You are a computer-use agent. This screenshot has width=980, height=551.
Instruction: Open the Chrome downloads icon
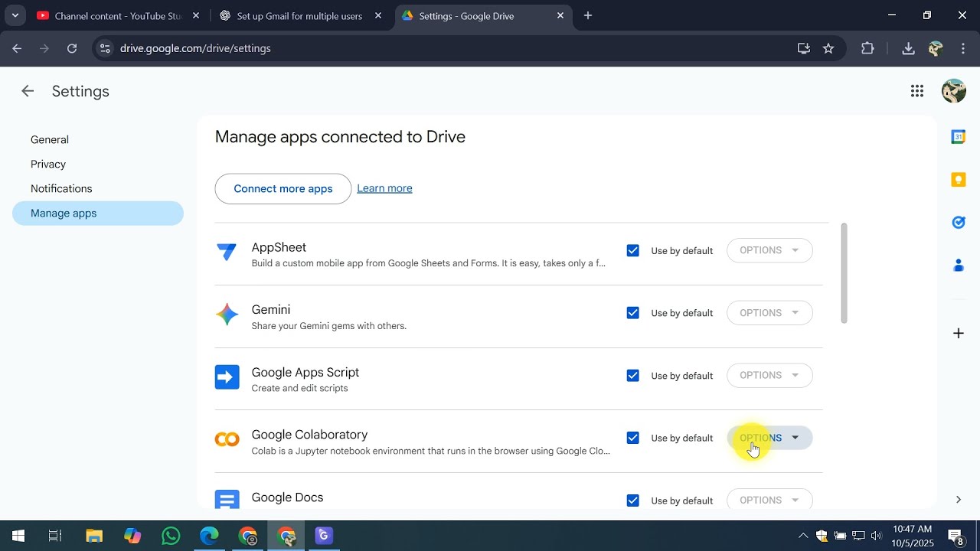(x=908, y=48)
